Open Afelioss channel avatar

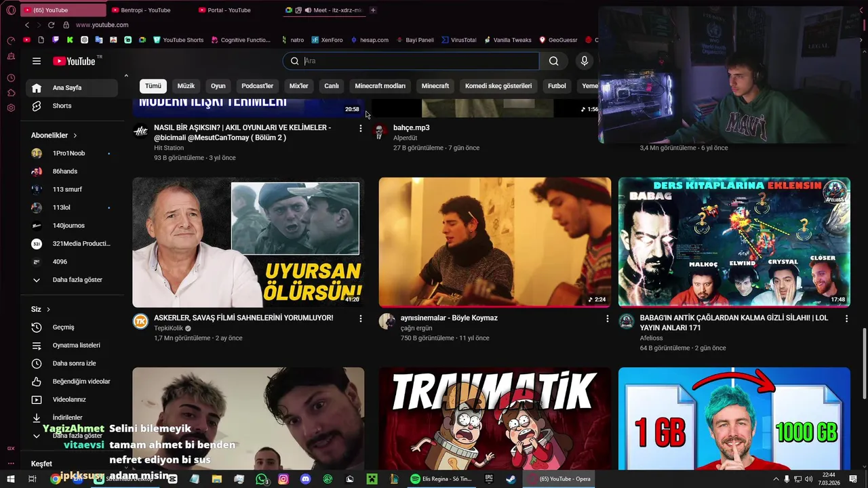tap(627, 321)
